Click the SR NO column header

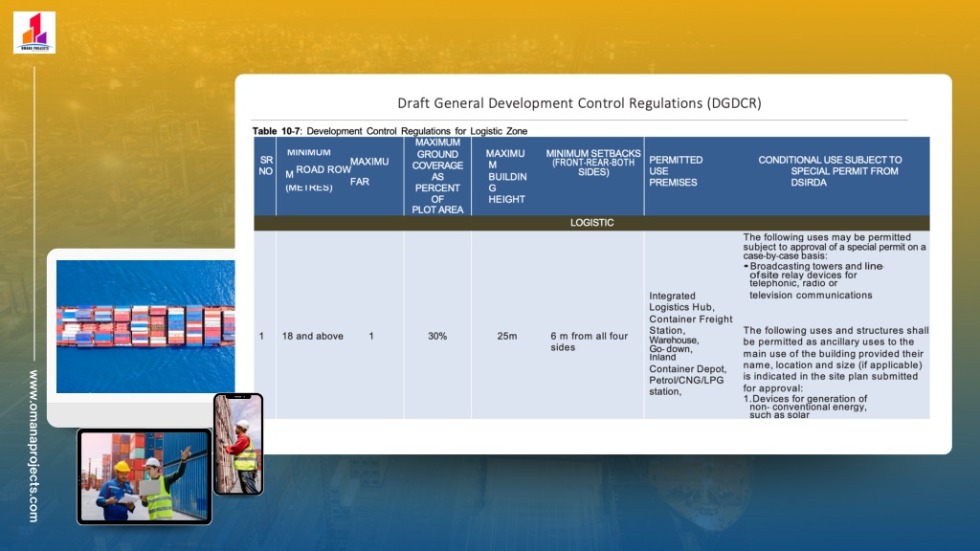pyautogui.click(x=265, y=165)
